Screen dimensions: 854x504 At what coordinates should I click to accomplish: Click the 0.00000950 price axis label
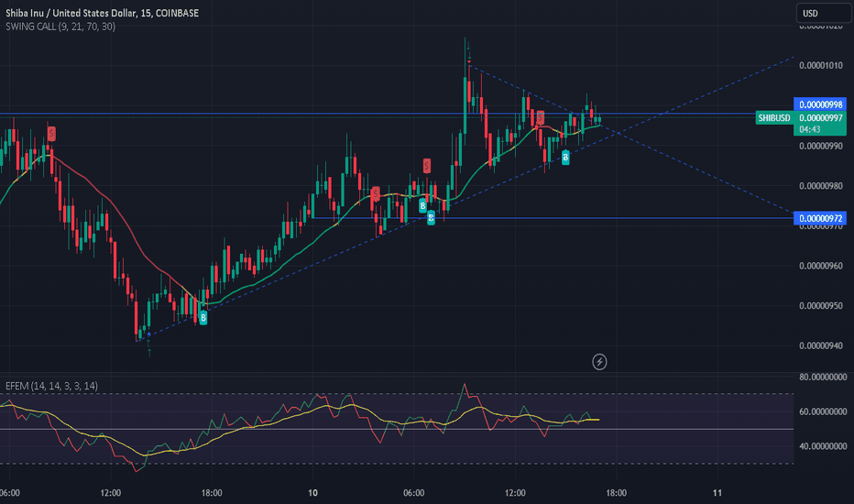[x=821, y=306]
